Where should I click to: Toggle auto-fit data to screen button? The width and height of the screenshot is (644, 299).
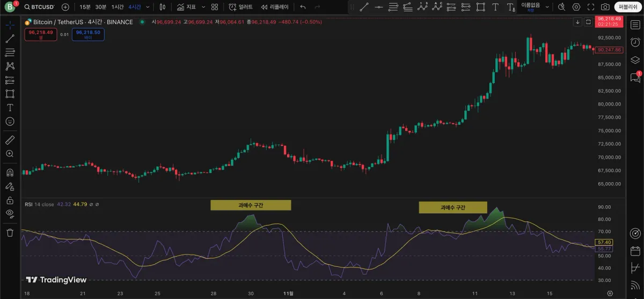click(x=588, y=22)
